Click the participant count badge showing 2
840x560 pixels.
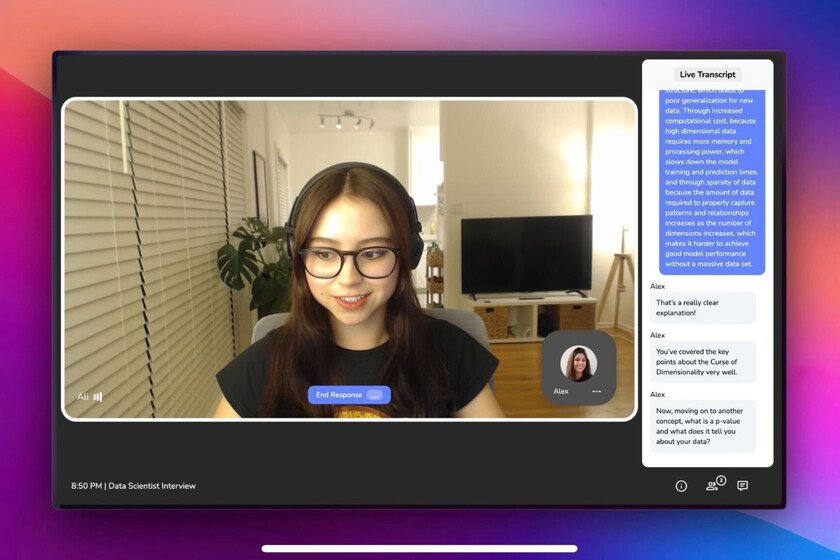click(720, 480)
